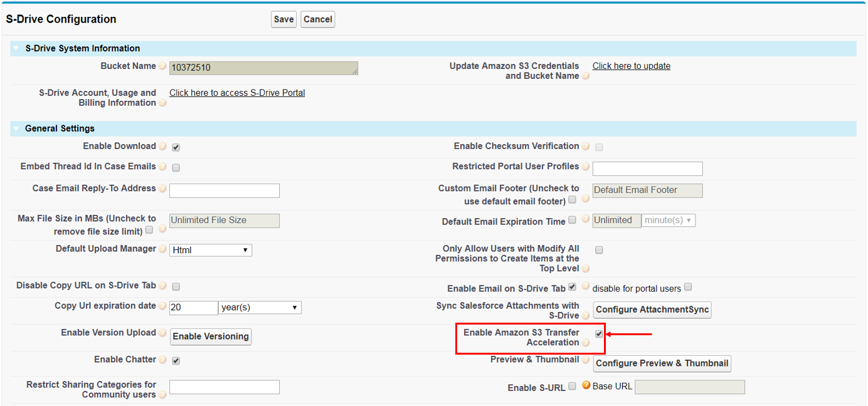This screenshot has height=406, width=868.
Task: Click help icon next to Enable Chatter
Action: (x=162, y=360)
